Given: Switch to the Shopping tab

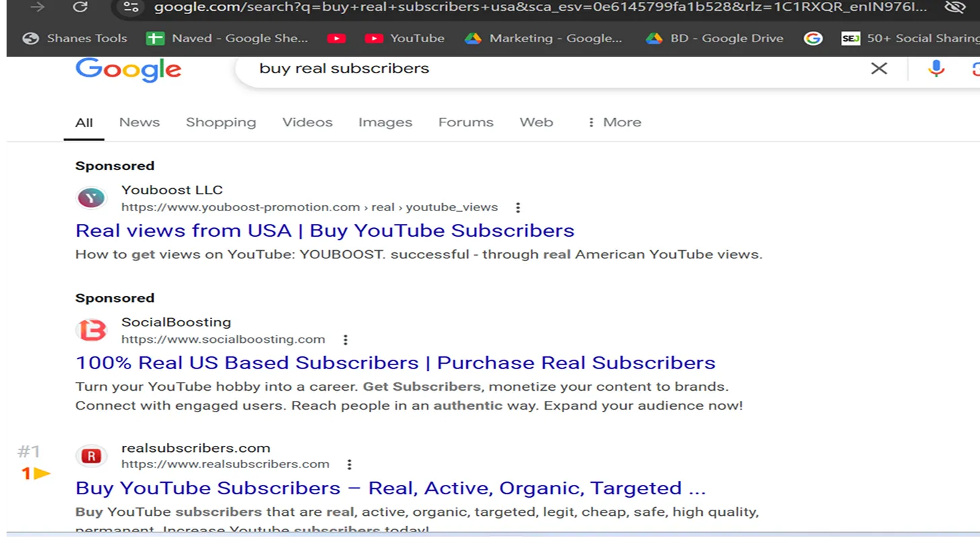Looking at the screenshot, I should [x=221, y=122].
